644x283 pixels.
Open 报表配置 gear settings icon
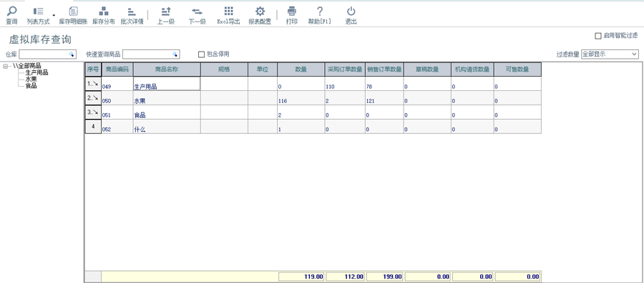coord(260,11)
